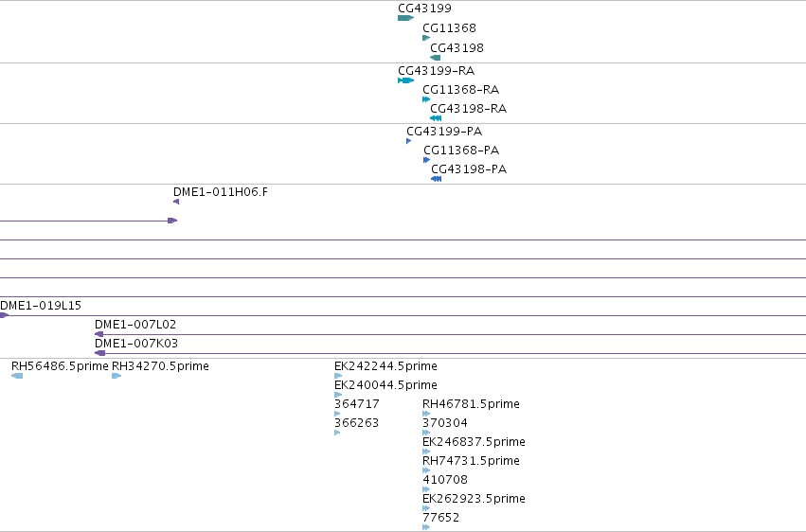Open the CG11368-PA protein label

461,150
